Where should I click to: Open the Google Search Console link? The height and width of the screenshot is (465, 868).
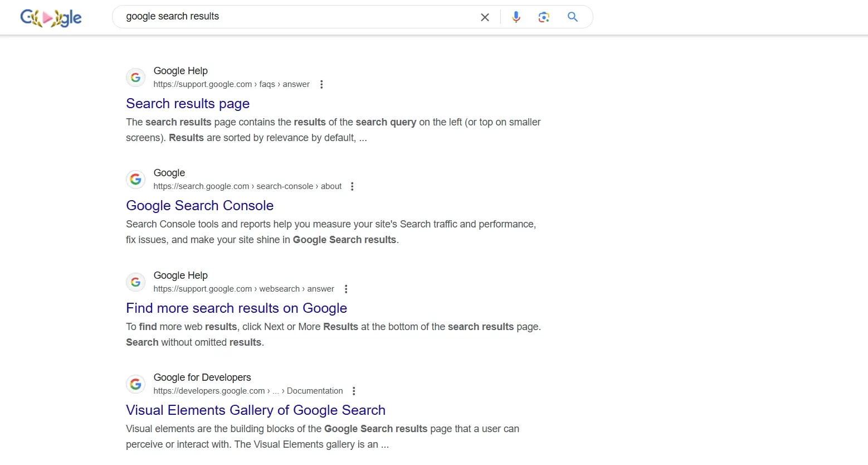(x=199, y=205)
